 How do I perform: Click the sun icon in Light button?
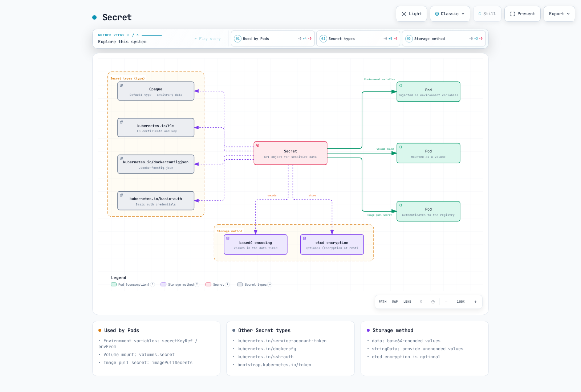pos(404,14)
